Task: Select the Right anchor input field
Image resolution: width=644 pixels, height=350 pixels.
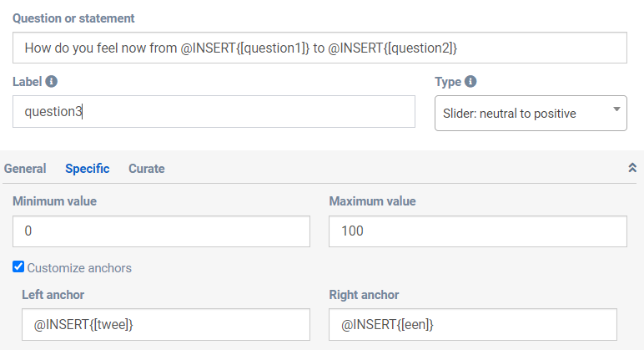Action: [x=473, y=324]
